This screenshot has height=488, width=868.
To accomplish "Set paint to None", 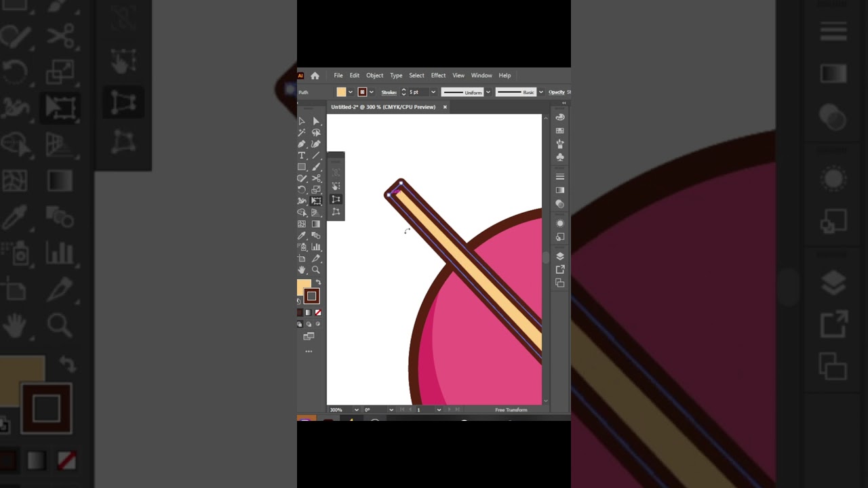I will pos(318,312).
